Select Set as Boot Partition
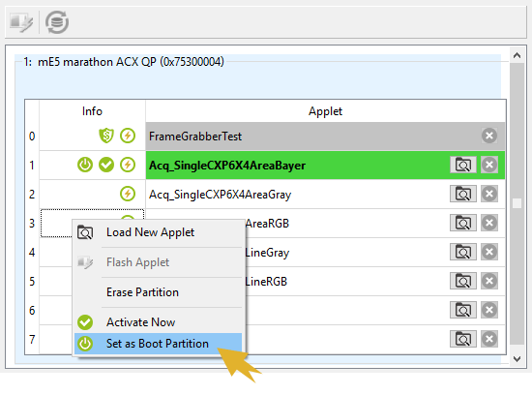 [158, 344]
